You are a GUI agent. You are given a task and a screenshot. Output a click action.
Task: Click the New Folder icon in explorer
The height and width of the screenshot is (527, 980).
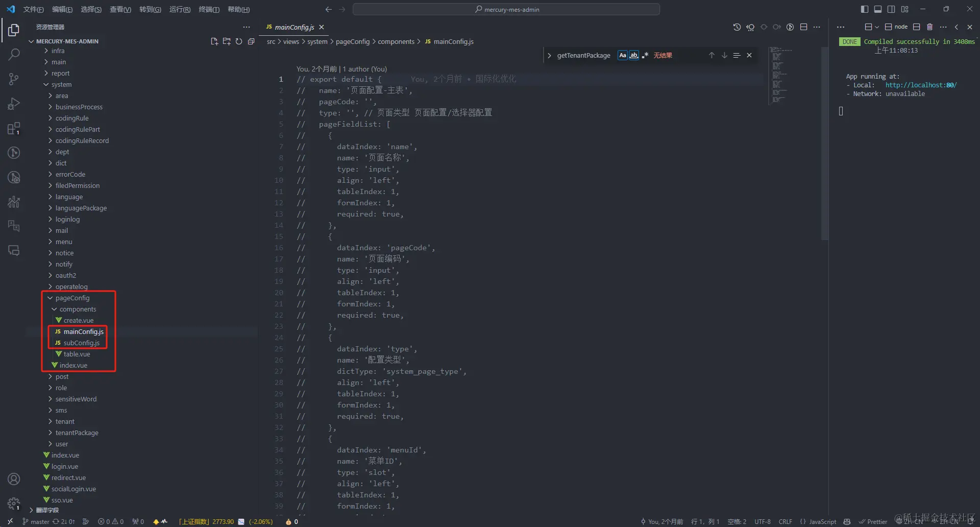point(227,41)
